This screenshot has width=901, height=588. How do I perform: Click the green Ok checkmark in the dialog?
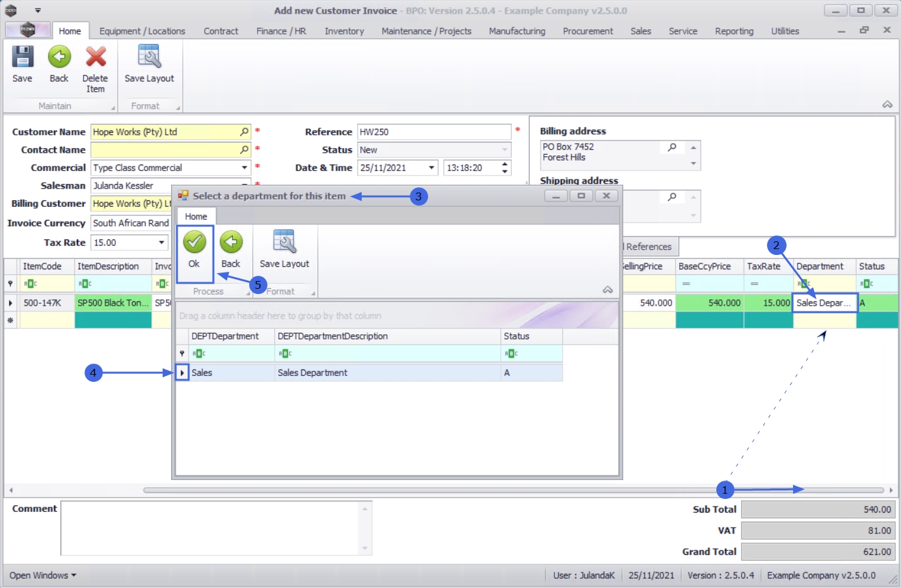point(194,242)
